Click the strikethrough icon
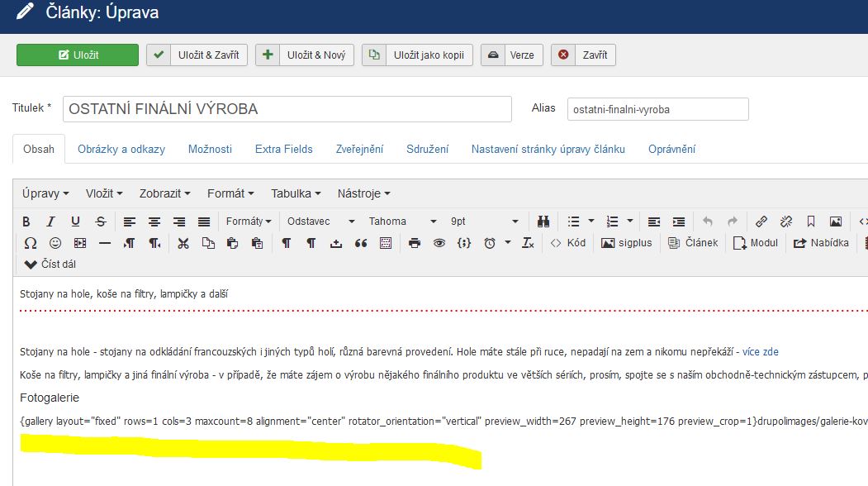Viewport: 868px width, 486px height. click(x=101, y=222)
